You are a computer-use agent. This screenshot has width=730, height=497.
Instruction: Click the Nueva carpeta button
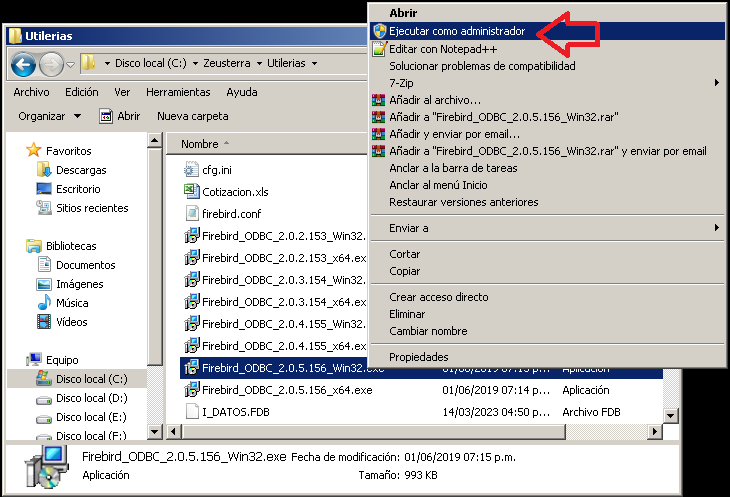tap(192, 116)
